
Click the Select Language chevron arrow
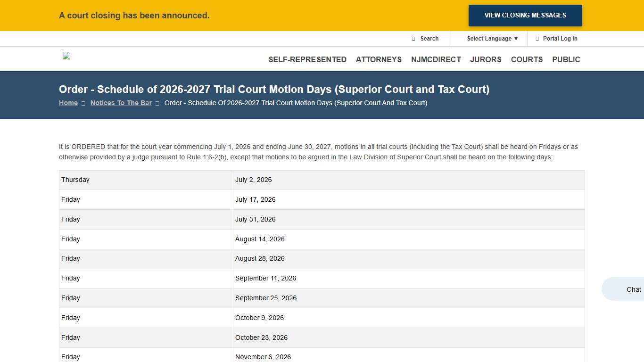(515, 39)
